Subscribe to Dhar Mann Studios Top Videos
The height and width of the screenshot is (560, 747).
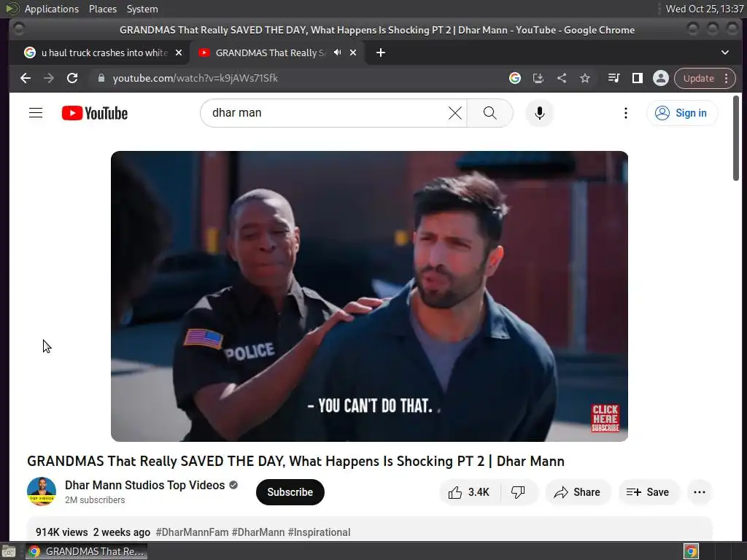click(290, 492)
